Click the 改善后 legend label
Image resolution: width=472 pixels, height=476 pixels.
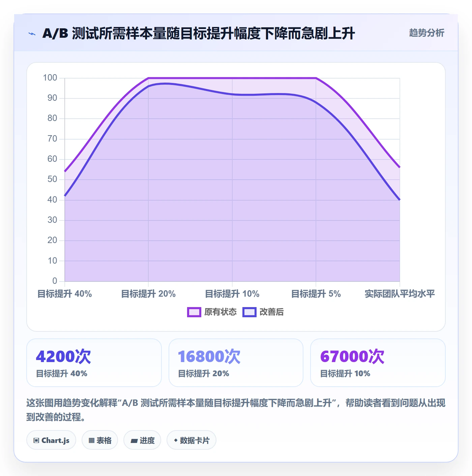click(271, 312)
